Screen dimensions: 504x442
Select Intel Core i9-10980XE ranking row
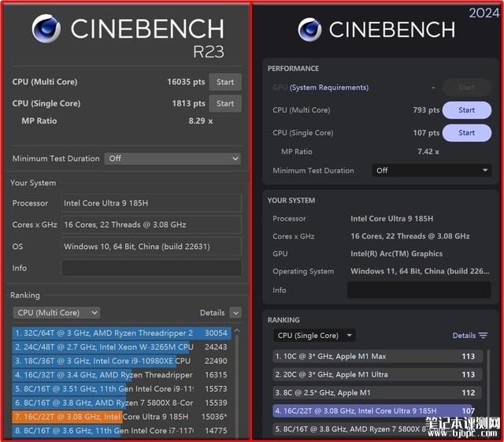(x=122, y=361)
